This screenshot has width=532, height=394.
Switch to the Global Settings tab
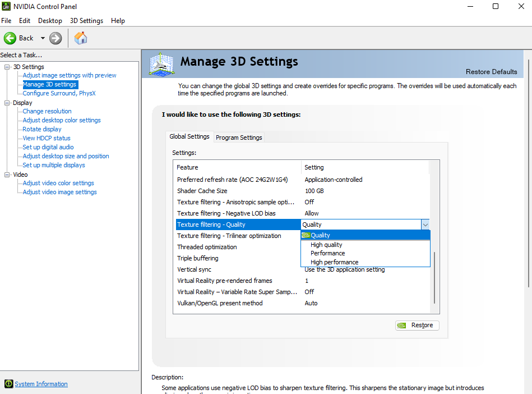click(x=189, y=136)
